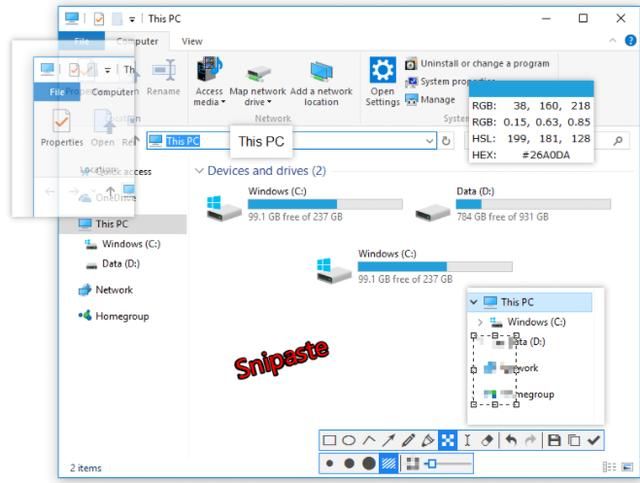Select the Data (D:) drive with 784 GB free

pyautogui.click(x=513, y=203)
